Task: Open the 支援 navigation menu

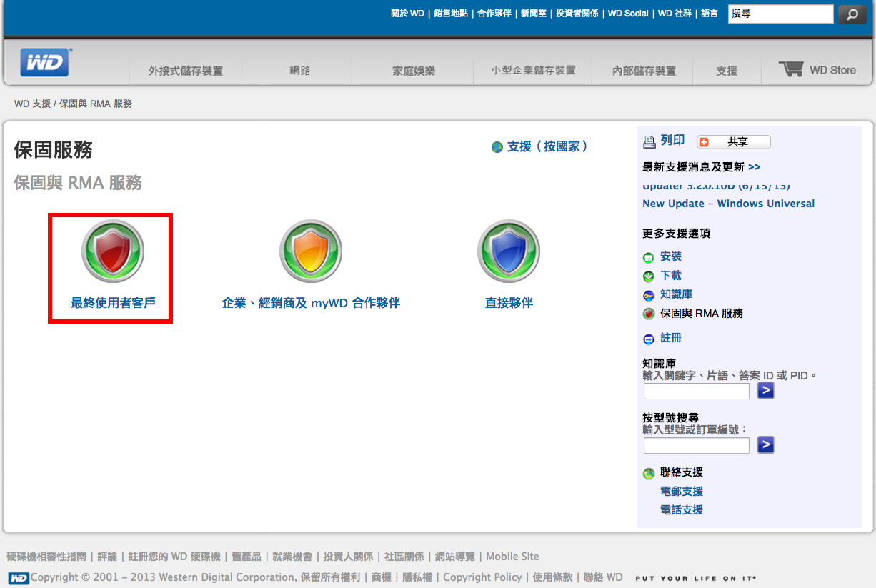Action: [727, 71]
